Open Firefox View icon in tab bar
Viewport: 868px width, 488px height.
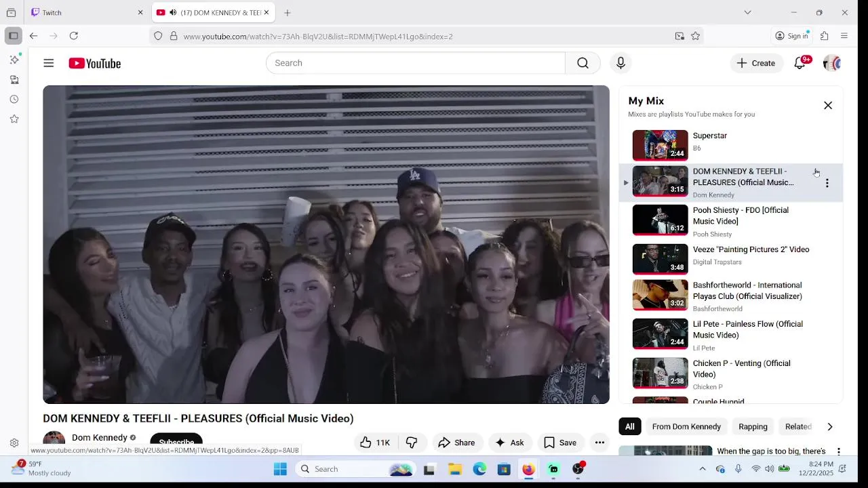click(x=11, y=12)
